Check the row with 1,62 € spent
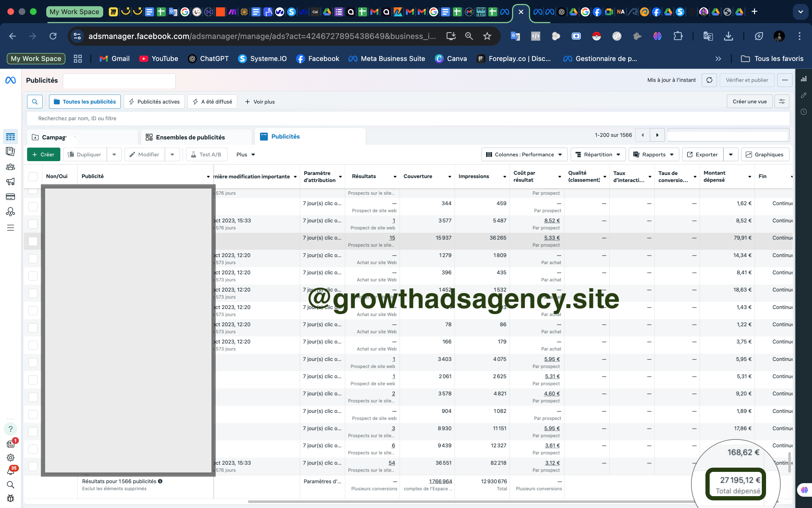This screenshot has height=508, width=812. tap(33, 207)
